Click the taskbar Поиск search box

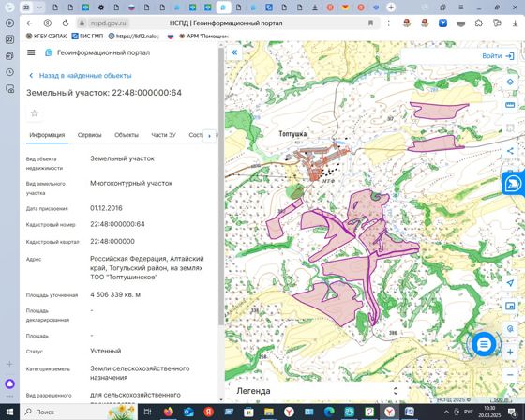[79, 412]
